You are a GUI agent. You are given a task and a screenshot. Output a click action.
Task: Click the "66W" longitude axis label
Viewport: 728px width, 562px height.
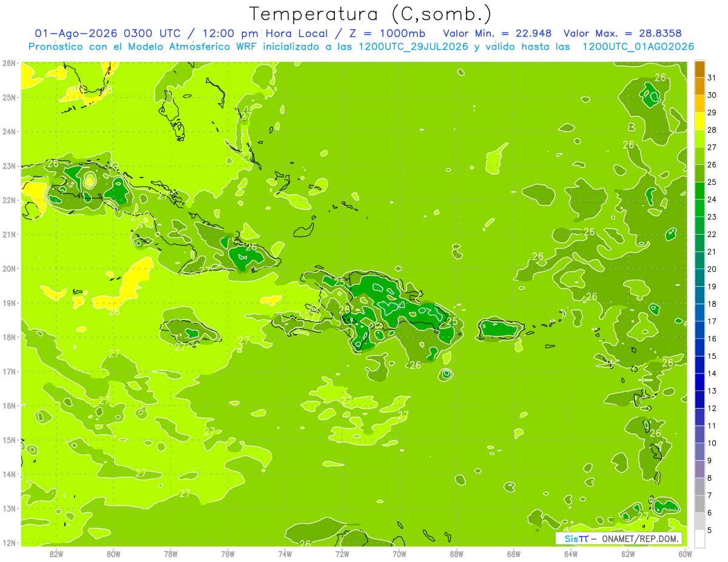[x=514, y=554]
